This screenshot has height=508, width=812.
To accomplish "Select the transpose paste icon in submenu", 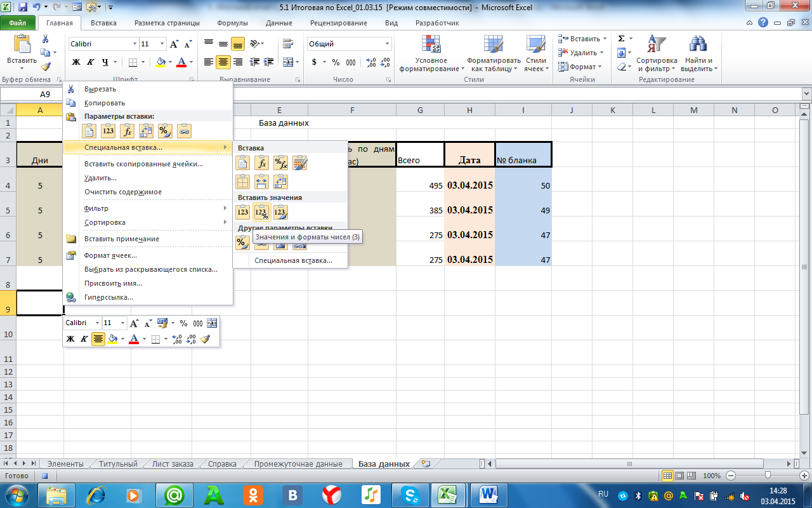I will pos(280,182).
